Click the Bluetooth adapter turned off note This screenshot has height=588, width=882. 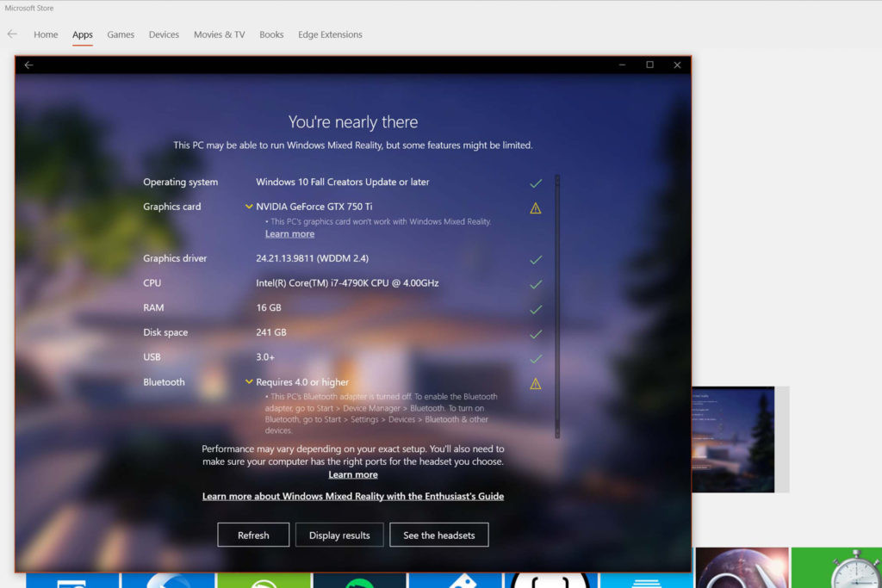tap(382, 413)
